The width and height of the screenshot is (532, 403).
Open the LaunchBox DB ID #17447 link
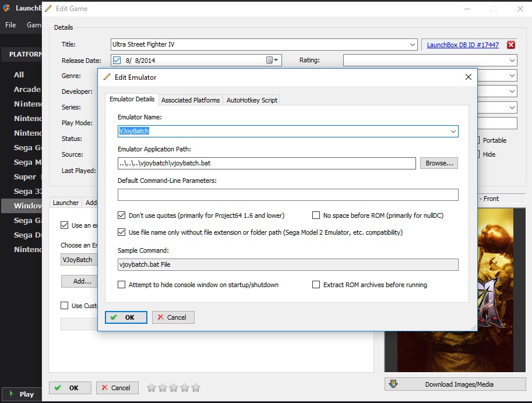pos(463,45)
